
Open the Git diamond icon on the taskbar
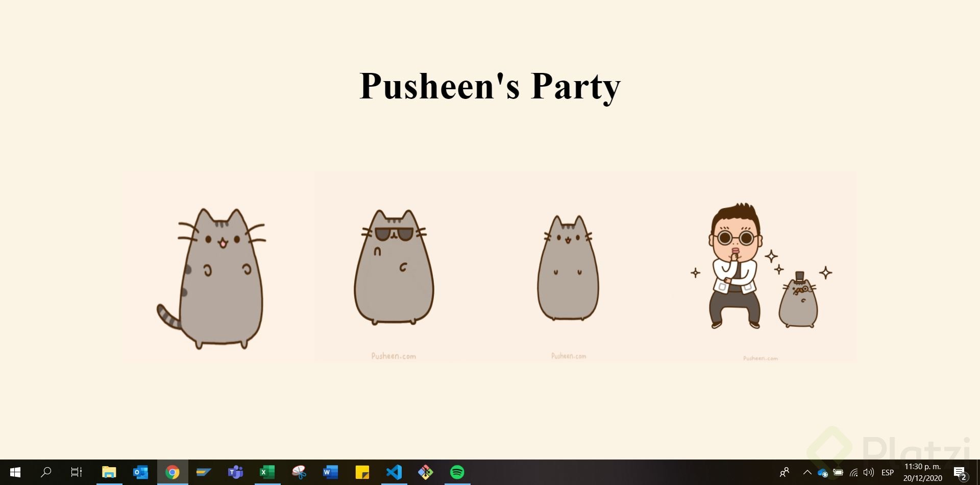pyautogui.click(x=426, y=472)
